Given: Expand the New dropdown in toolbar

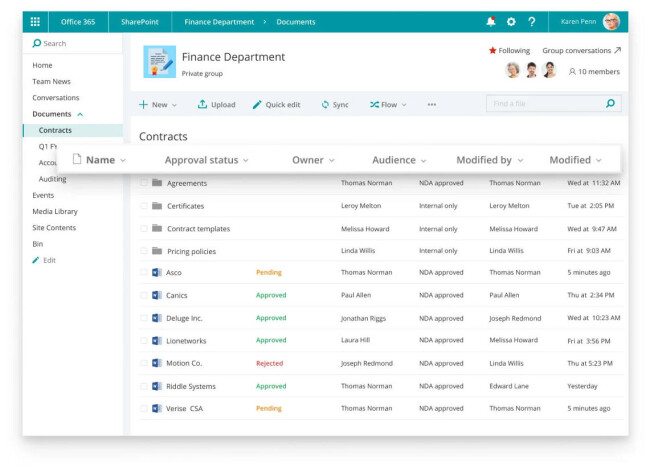Looking at the screenshot, I should click(x=158, y=104).
